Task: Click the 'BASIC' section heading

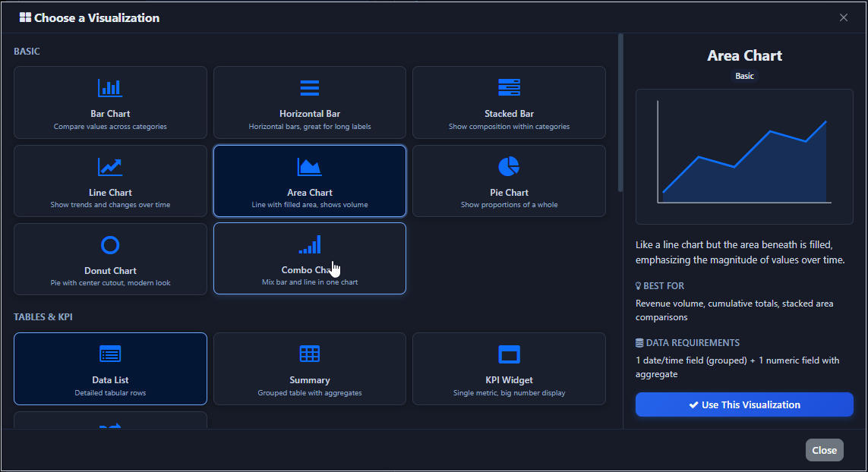Action: pyautogui.click(x=27, y=52)
